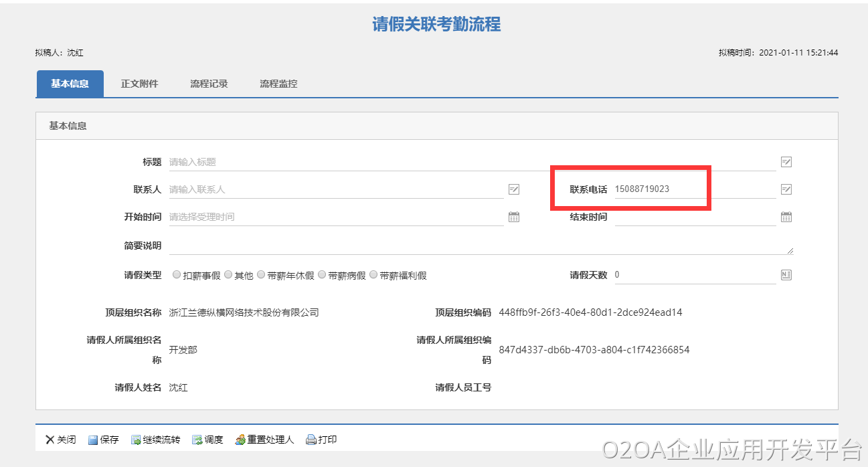The width and height of the screenshot is (868, 467).
Task: Click the 关闭 button in the bottom toolbar
Action: 60,440
